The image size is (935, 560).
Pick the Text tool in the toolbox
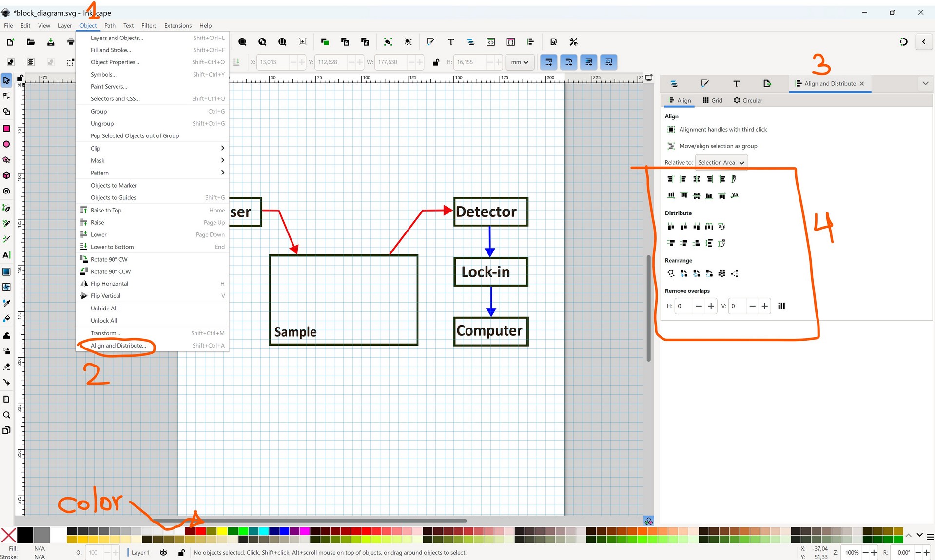(x=6, y=255)
